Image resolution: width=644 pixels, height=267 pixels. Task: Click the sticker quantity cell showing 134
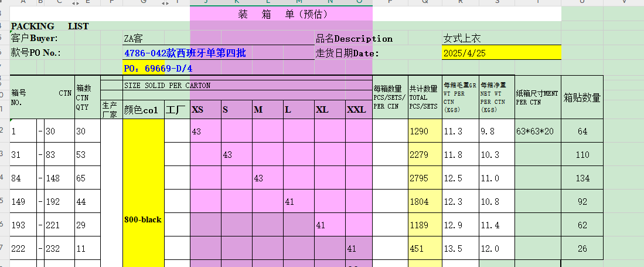coord(582,178)
